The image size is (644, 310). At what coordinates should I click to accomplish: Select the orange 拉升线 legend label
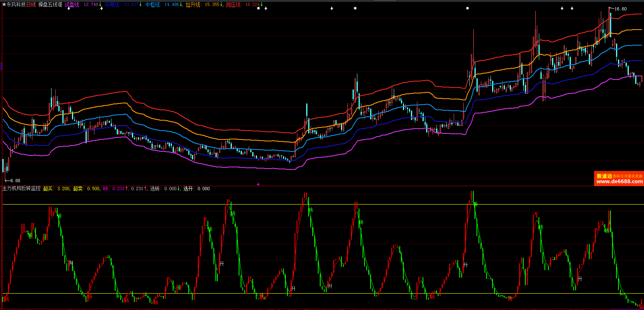193,4
